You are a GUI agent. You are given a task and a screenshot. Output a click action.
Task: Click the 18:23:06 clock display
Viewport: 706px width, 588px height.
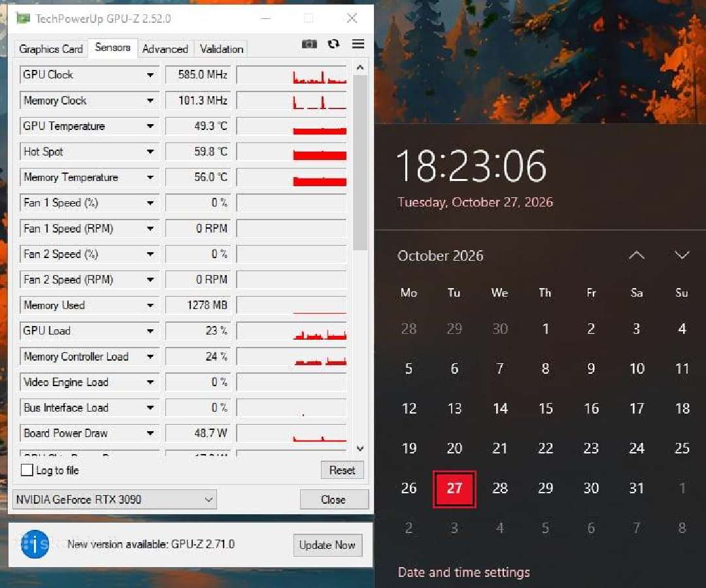[471, 166]
